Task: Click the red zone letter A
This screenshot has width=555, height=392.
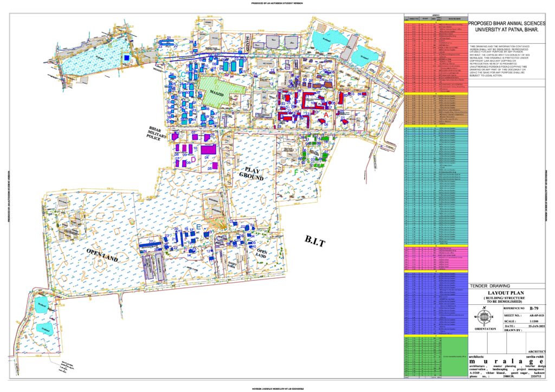Action: point(326,115)
